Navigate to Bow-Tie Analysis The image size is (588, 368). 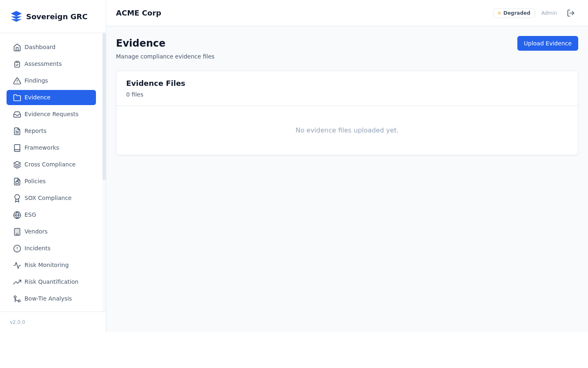point(48,298)
